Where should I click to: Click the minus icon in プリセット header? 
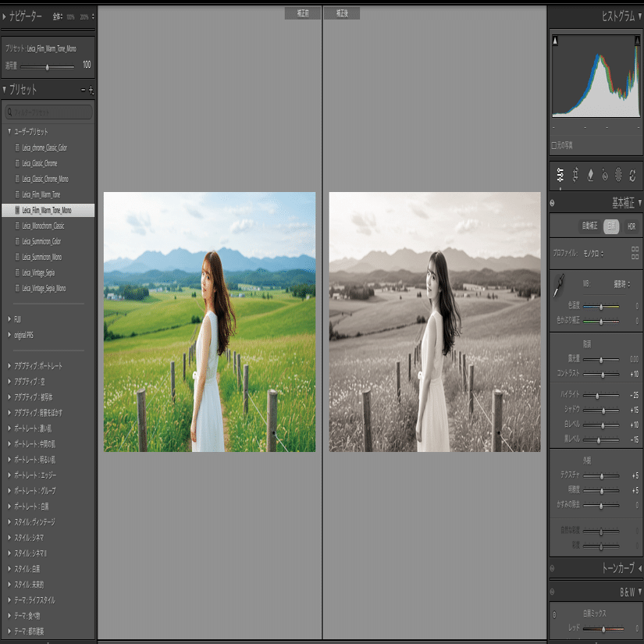pyautogui.click(x=84, y=90)
